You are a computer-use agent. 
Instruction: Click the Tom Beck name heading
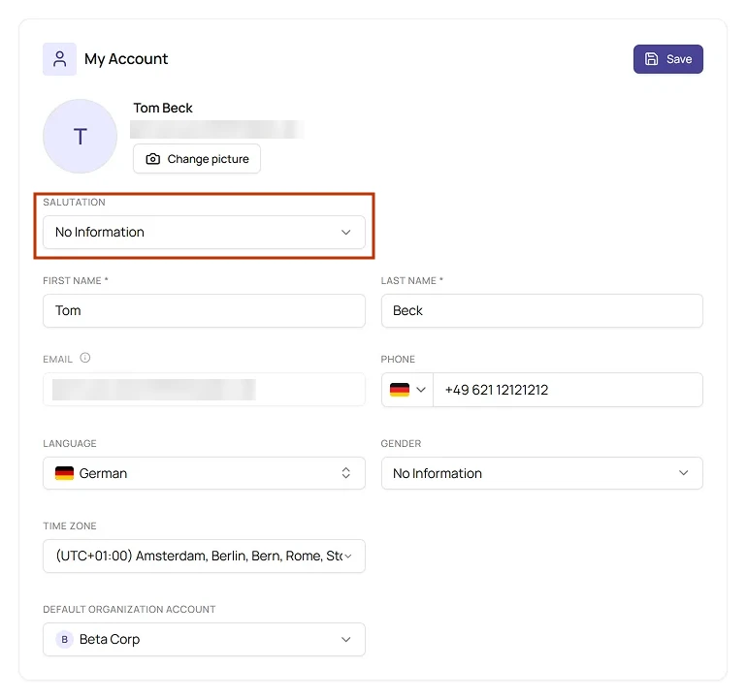pyautogui.click(x=163, y=108)
